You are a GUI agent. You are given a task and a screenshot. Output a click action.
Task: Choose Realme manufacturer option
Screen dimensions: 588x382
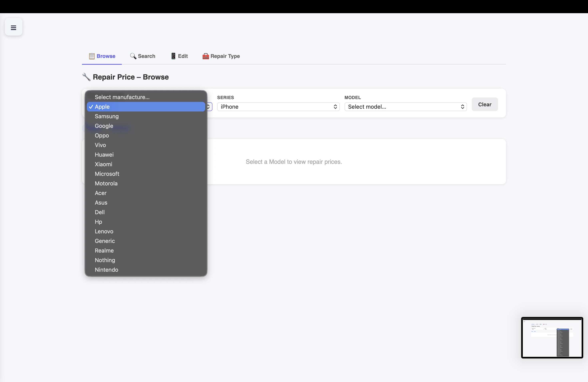[146, 251]
